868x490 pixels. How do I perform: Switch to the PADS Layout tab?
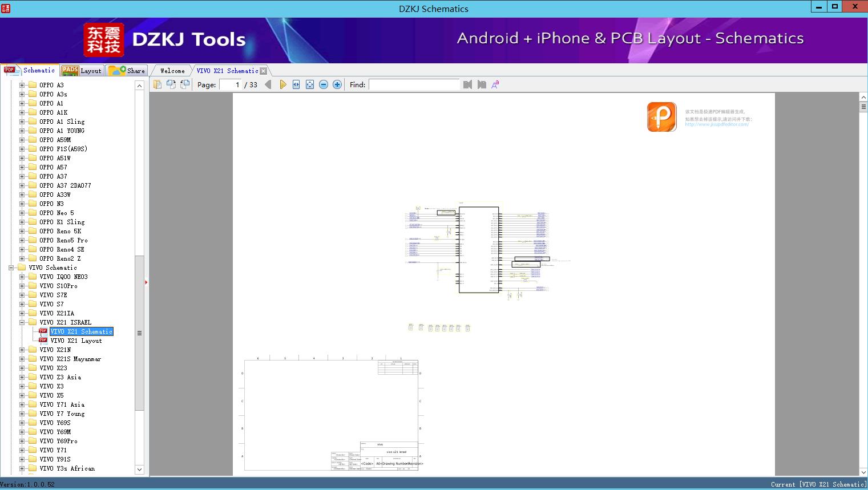[x=82, y=71]
